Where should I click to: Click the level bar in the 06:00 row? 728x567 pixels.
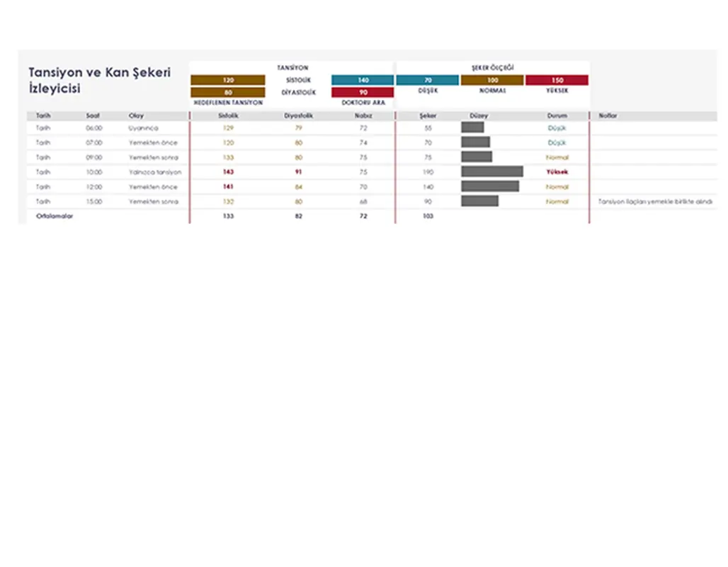tap(472, 128)
